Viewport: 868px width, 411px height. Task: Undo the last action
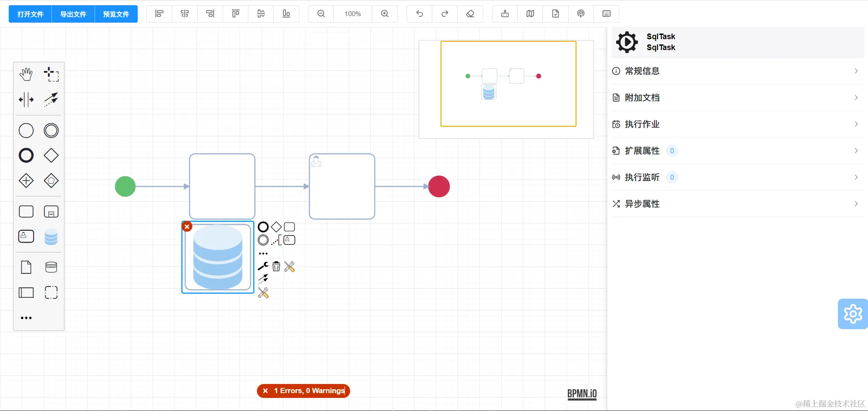(x=420, y=14)
